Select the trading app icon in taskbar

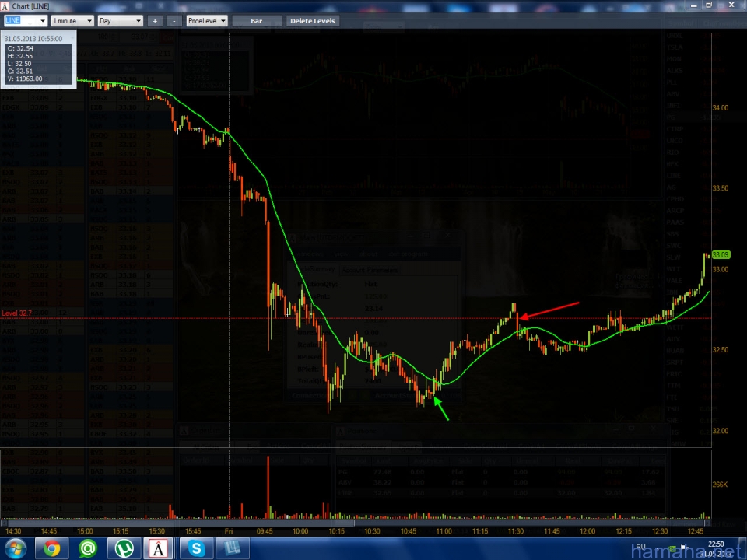[160, 548]
